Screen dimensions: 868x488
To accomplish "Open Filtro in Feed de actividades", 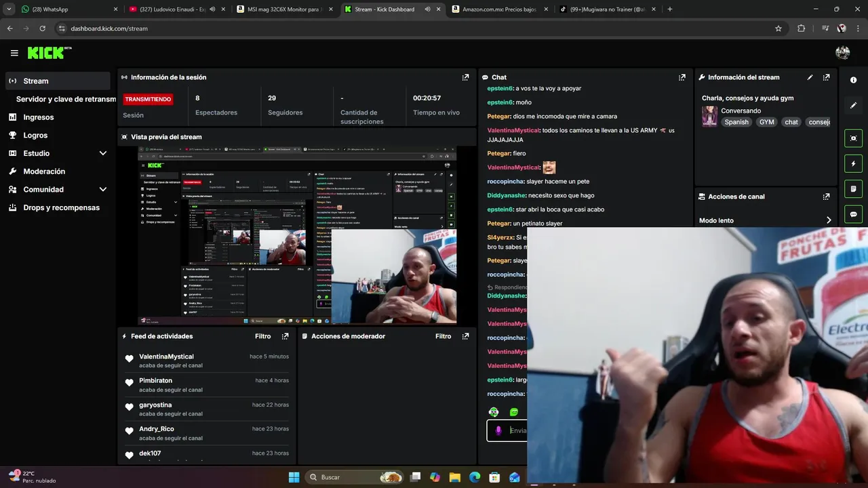I will pyautogui.click(x=263, y=336).
